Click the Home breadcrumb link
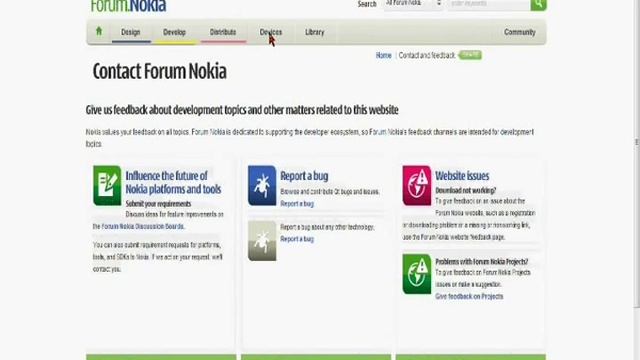The width and height of the screenshot is (640, 360). 384,56
